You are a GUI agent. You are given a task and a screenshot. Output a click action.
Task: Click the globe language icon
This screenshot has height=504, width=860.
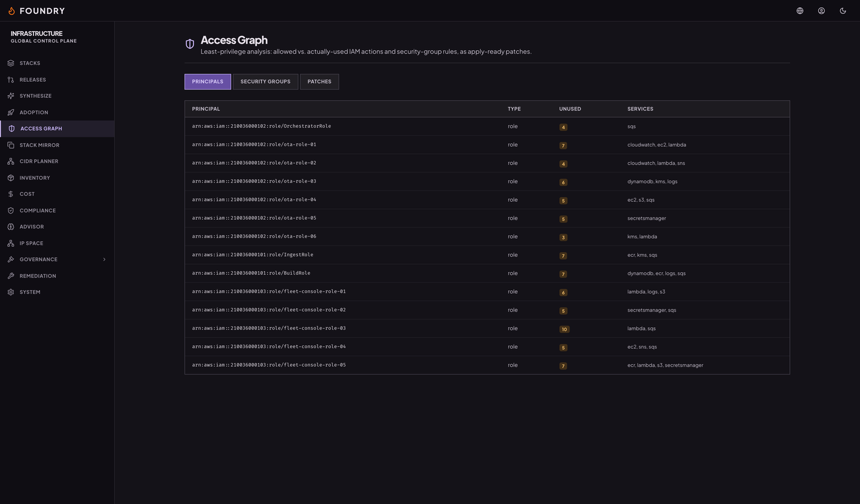point(800,11)
